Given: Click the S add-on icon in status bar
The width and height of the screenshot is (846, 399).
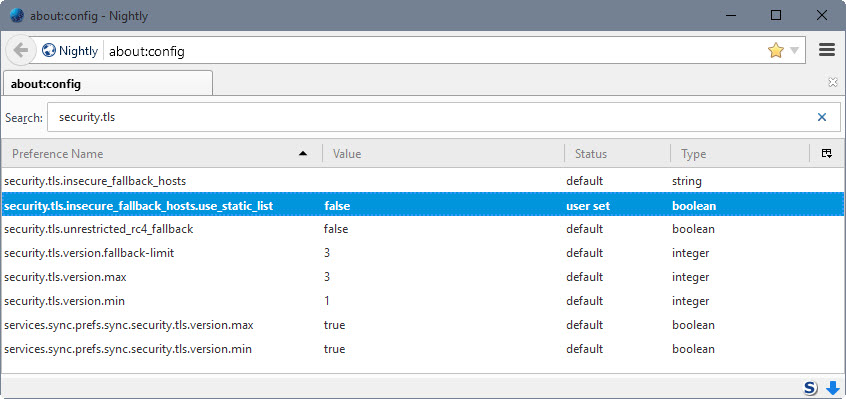Looking at the screenshot, I should pos(810,387).
